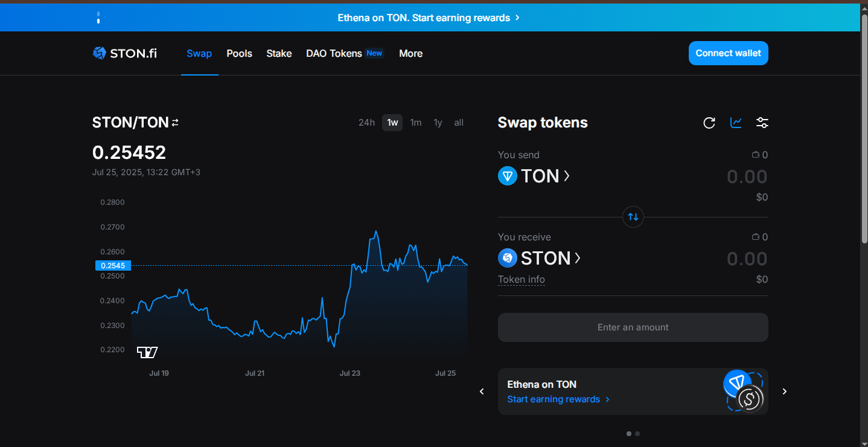Viewport: 868px width, 447px height.
Task: Click the You receive amount field
Action: click(747, 259)
